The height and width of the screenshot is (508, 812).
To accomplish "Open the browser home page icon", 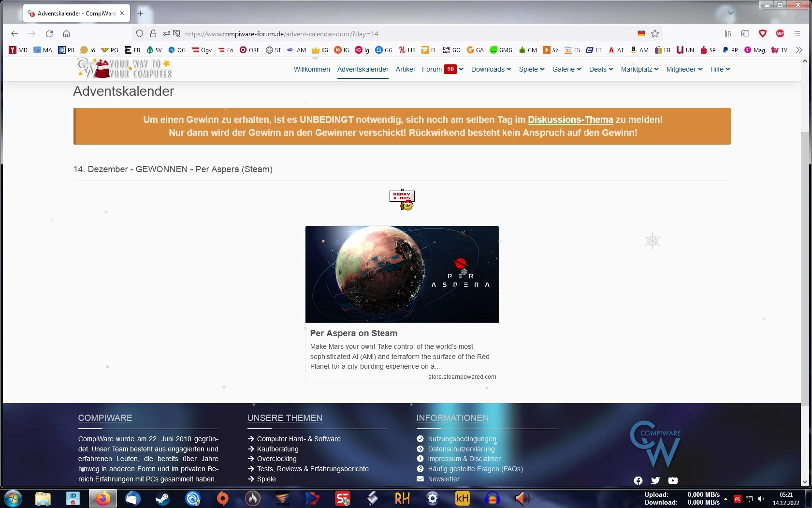I will (x=67, y=34).
